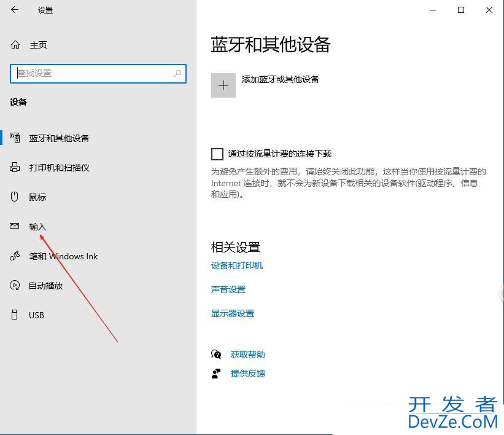Minimize the Settings window
The height and width of the screenshot is (435, 504).
(433, 10)
